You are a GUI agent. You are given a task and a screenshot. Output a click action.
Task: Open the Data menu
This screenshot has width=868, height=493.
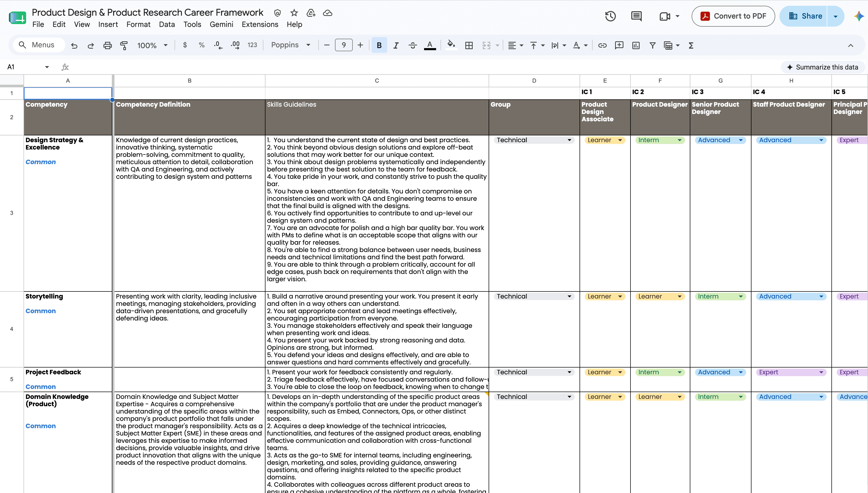[x=167, y=24]
